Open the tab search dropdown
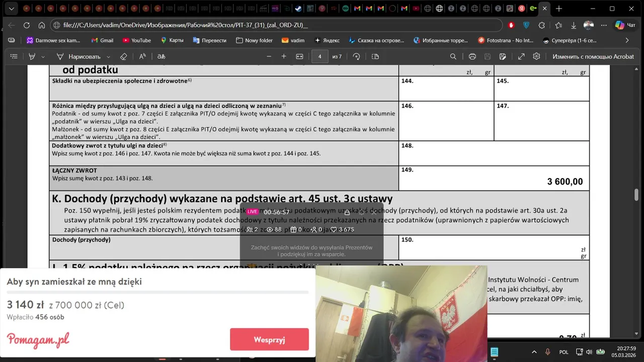 12,9
